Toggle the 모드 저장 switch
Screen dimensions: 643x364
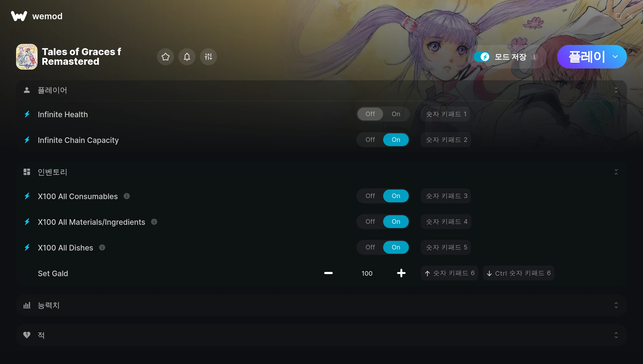click(482, 57)
